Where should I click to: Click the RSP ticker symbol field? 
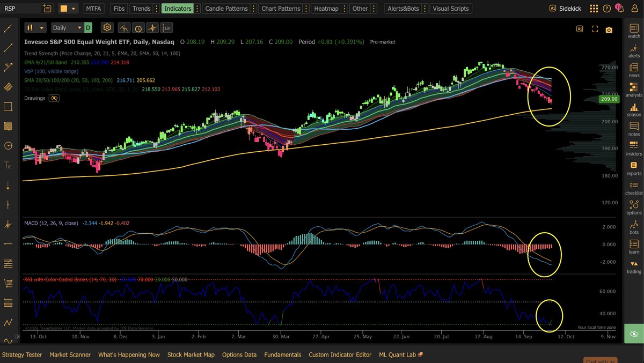pyautogui.click(x=21, y=9)
